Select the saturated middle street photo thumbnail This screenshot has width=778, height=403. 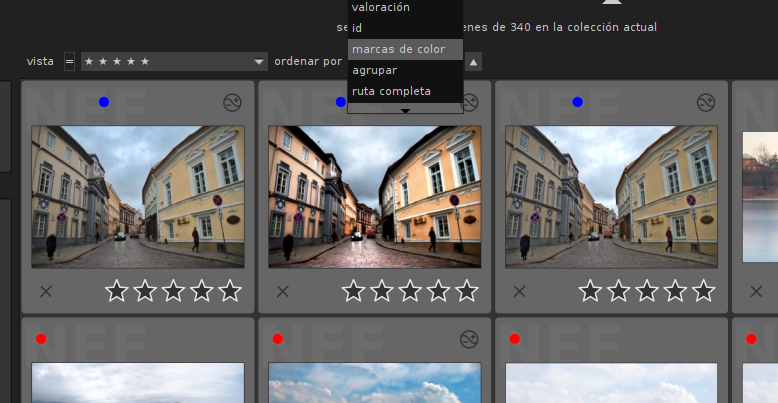[x=375, y=197]
